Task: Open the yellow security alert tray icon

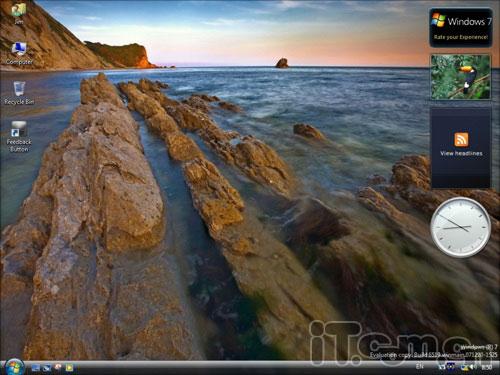Action: point(464,367)
